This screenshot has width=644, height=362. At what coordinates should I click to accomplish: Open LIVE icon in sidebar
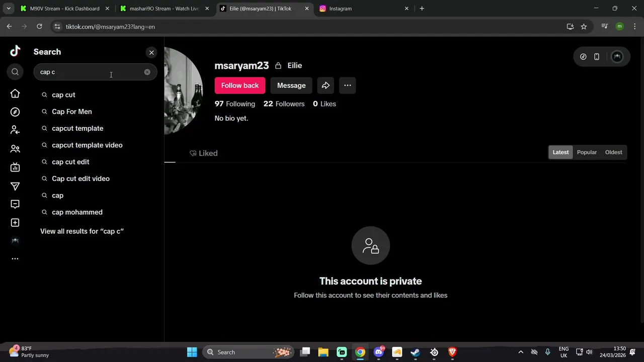pos(15,167)
